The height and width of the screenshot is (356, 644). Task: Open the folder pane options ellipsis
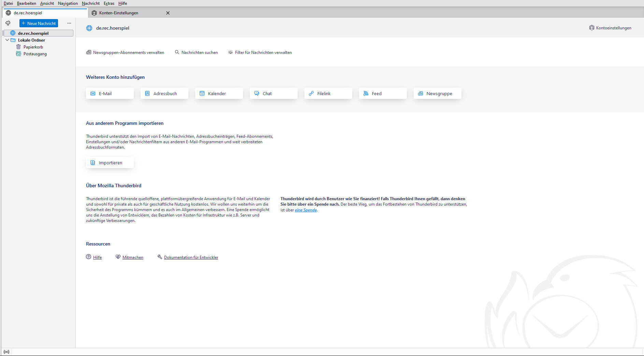click(69, 23)
